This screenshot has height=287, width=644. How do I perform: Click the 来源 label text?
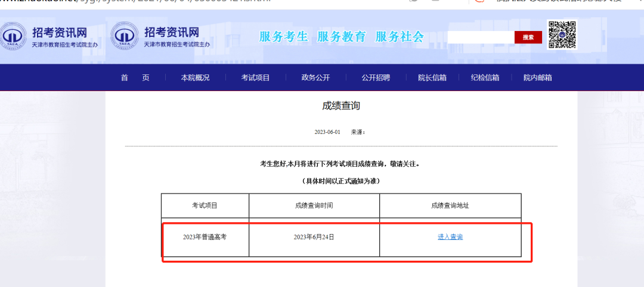coord(358,132)
